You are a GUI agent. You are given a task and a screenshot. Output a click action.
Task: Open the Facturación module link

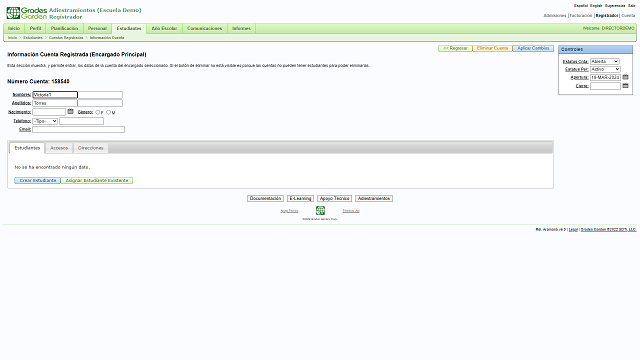pyautogui.click(x=580, y=16)
